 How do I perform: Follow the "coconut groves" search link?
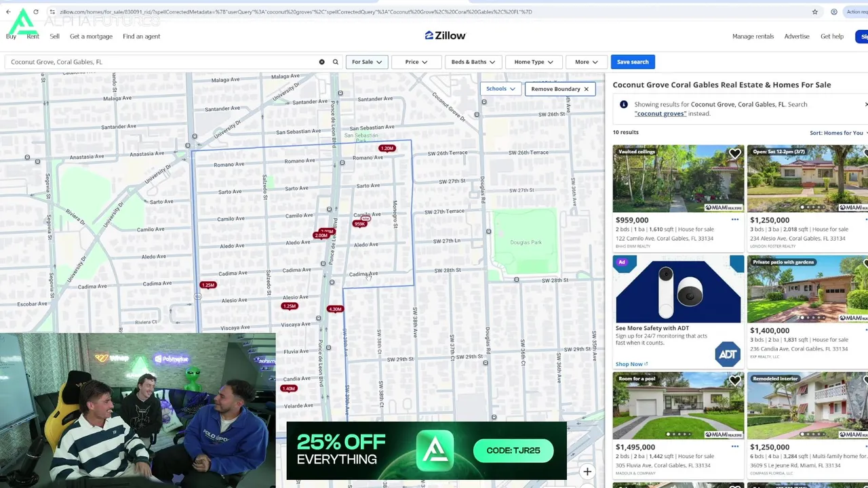coord(660,114)
